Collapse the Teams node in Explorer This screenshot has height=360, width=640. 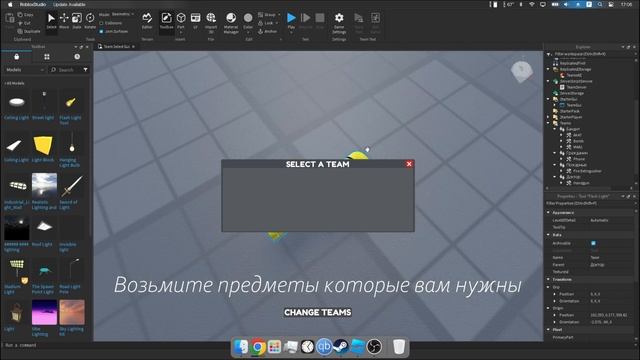click(x=549, y=123)
